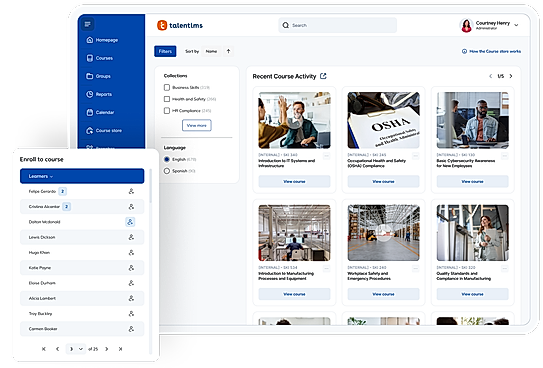543x368 pixels.
Task: Open the page number dropdown
Action: (x=75, y=349)
